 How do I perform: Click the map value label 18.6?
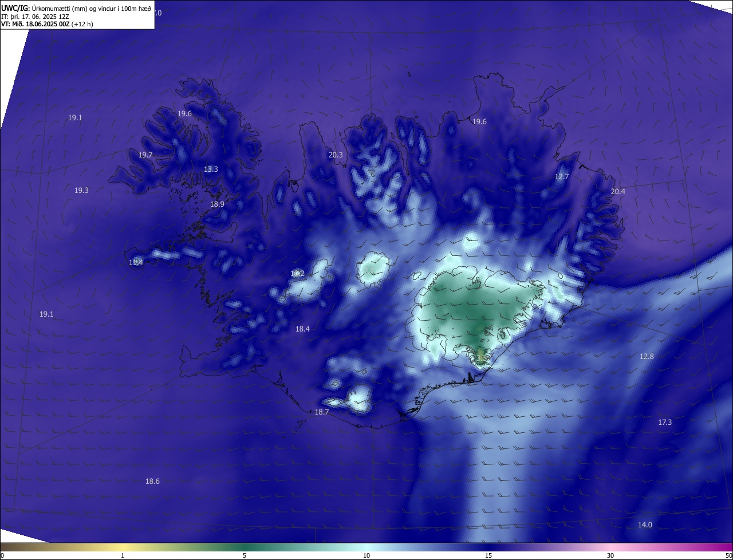click(152, 482)
